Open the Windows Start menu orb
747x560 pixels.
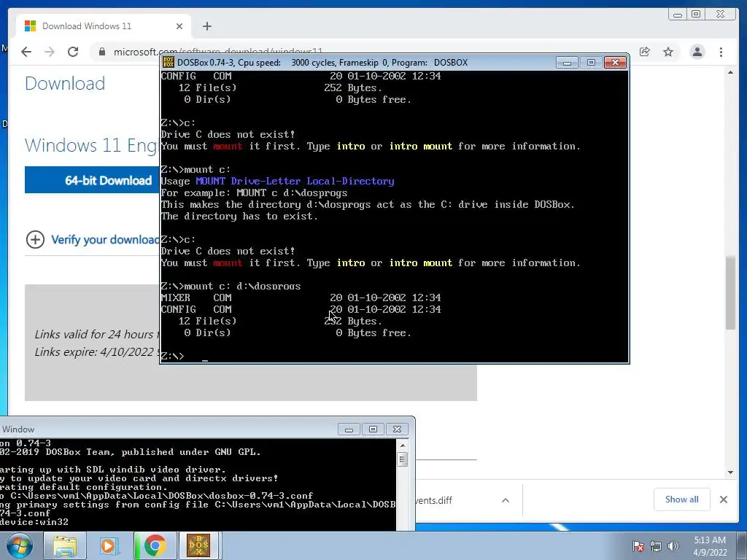(x=20, y=545)
